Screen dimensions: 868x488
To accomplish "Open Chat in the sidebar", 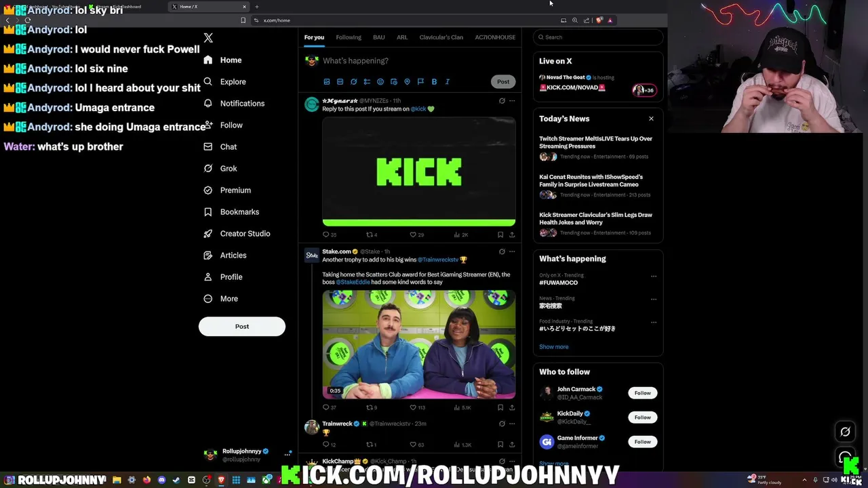I will pyautogui.click(x=220, y=147).
